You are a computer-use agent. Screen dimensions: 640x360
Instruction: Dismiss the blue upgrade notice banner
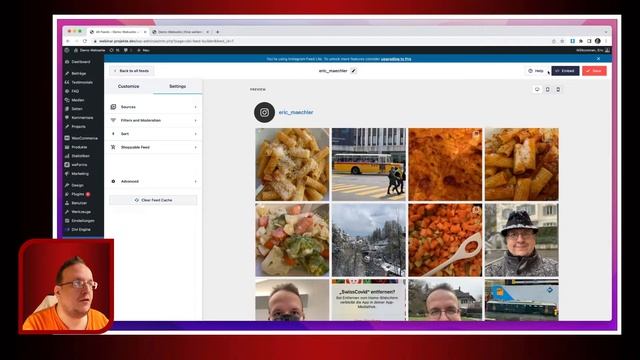pos(598,59)
